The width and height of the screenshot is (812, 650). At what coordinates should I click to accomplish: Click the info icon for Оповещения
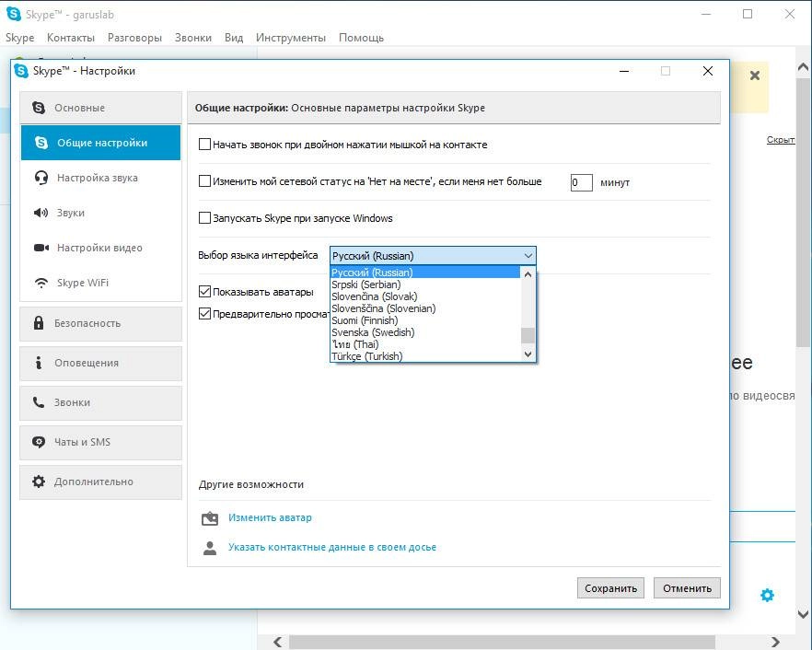39,363
